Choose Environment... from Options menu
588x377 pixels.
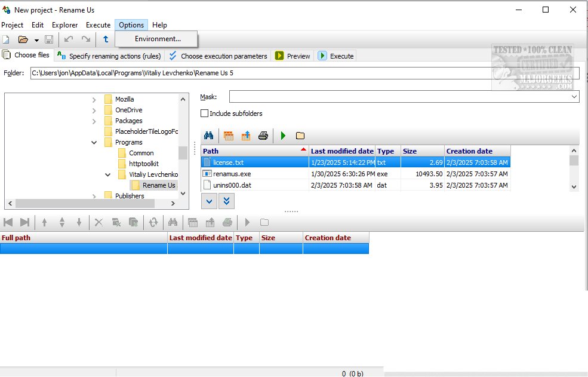coord(156,39)
